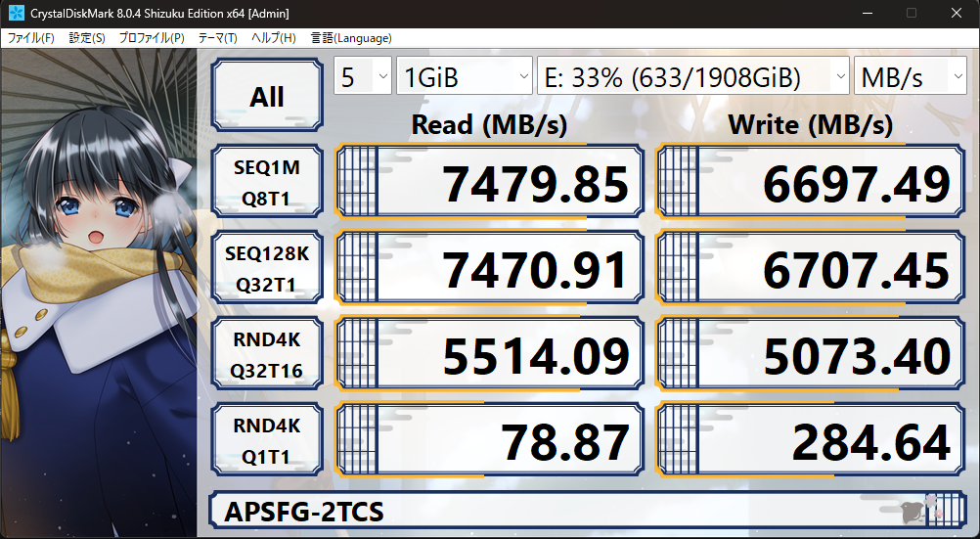Viewport: 980px width, 539px height.
Task: Click SEQ128K write result 6707.45
Action: (x=810, y=268)
